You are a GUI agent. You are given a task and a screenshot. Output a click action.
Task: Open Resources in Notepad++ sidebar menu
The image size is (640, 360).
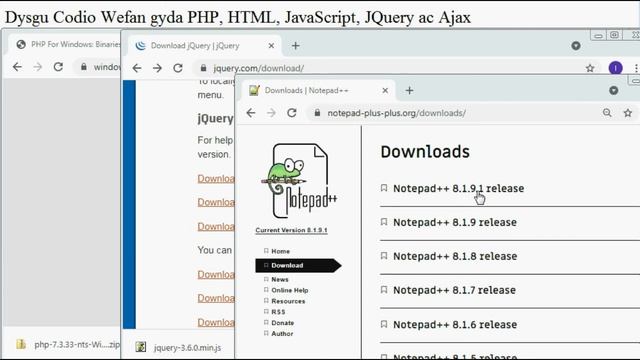288,301
